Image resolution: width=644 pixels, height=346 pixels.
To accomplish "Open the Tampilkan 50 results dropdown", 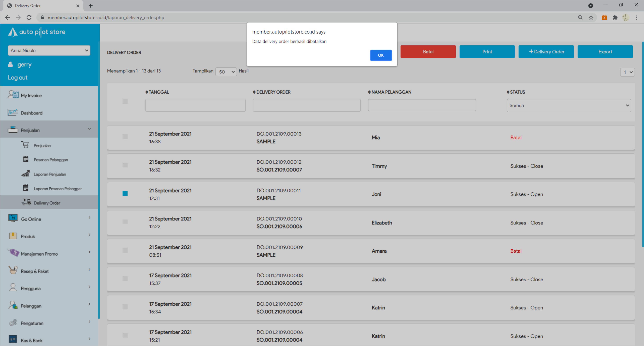I will [x=226, y=72].
